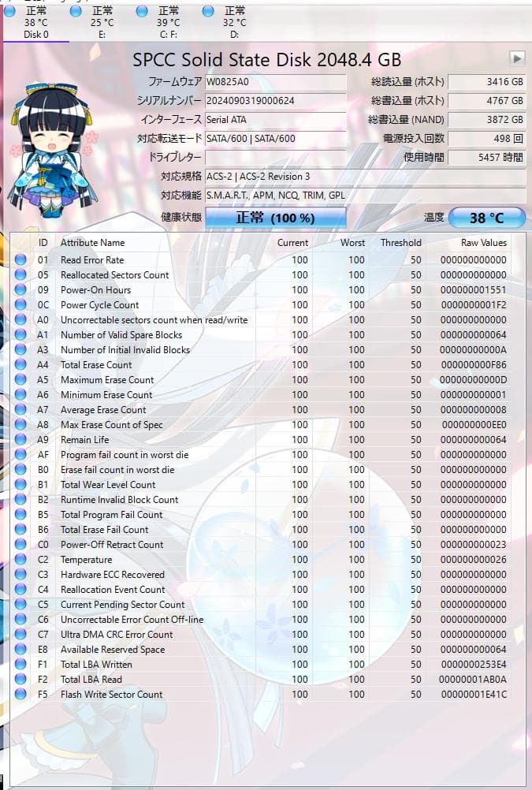Viewport: 532px width, 790px height.
Task: Click raw value 00000001E41C
Action: click(x=474, y=695)
